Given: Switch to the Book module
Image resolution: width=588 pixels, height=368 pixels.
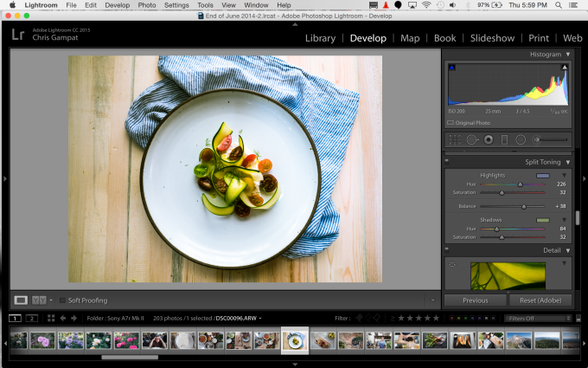Looking at the screenshot, I should pos(444,38).
